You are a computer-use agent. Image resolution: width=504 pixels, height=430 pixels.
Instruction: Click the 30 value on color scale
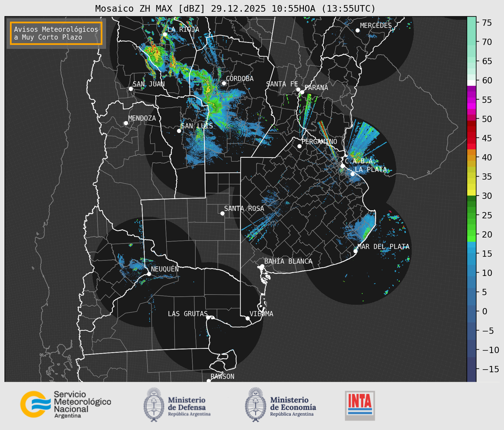(x=487, y=196)
